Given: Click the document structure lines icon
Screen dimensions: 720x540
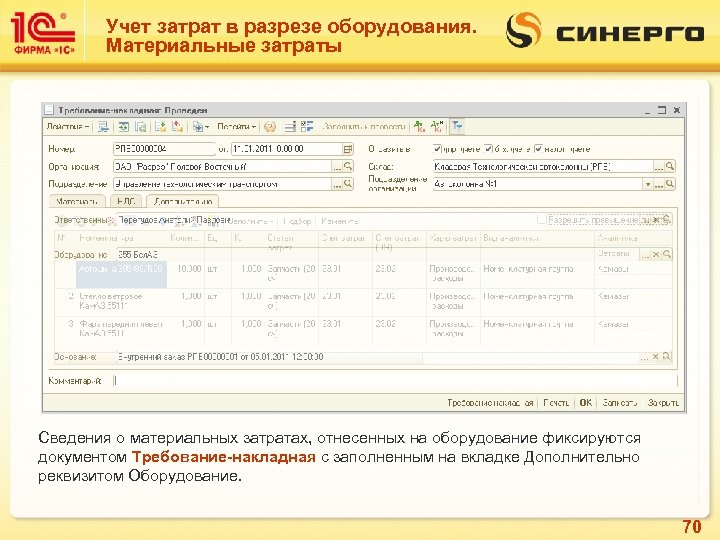Looking at the screenshot, I should coord(290,127).
